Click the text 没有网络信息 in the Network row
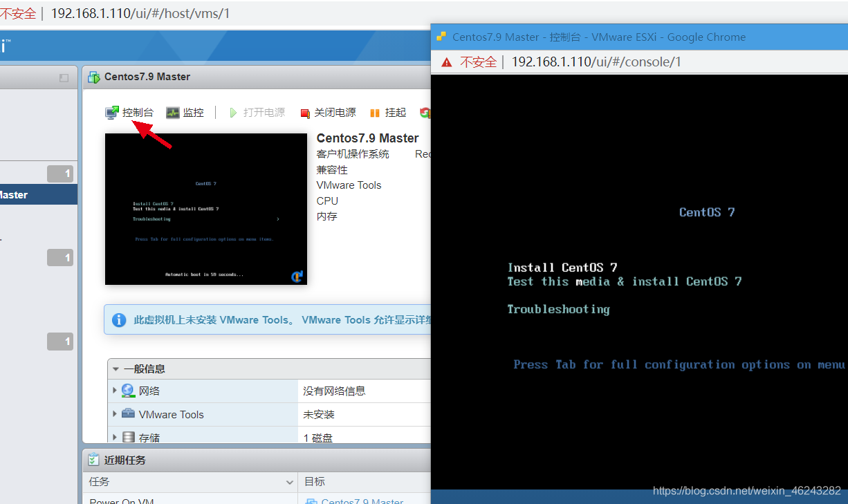 tap(334, 391)
